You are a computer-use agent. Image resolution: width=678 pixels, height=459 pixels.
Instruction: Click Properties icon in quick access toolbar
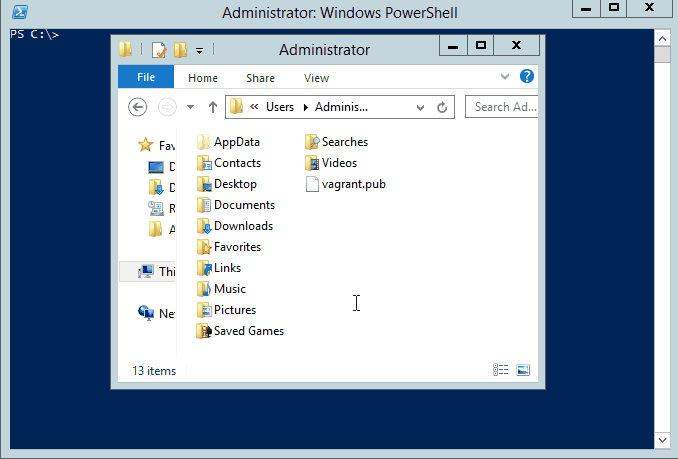159,50
